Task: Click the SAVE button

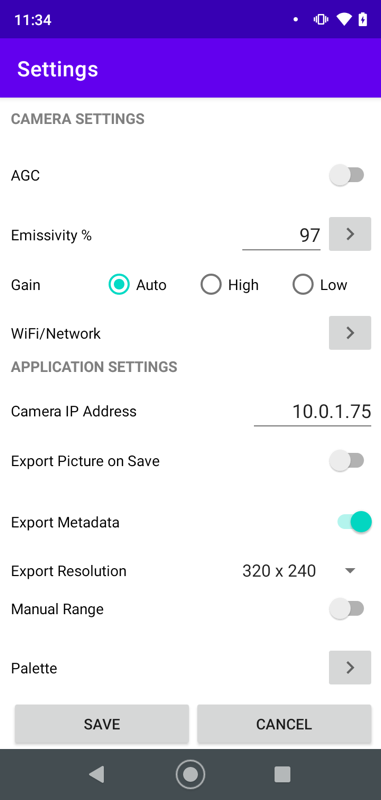Action: click(x=102, y=724)
